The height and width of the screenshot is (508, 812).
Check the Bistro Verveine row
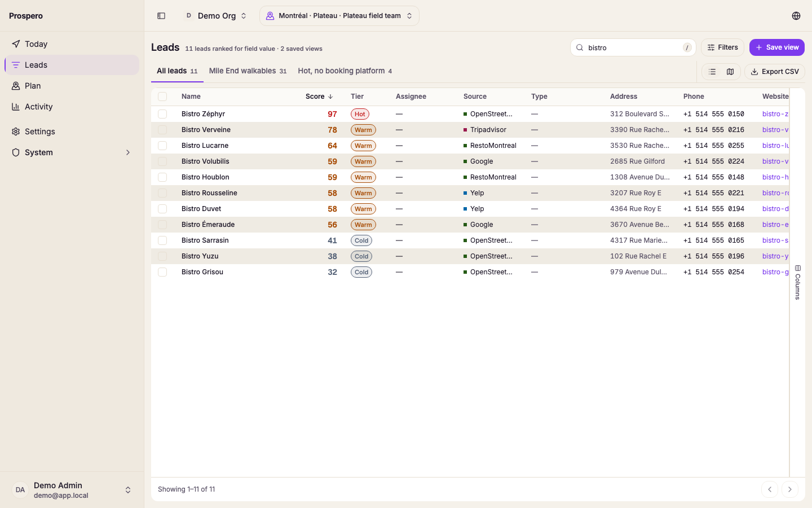coord(162,130)
